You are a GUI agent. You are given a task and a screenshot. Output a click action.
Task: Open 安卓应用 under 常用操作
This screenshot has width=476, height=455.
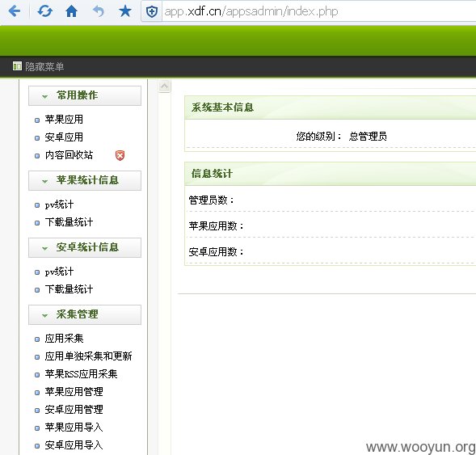pyautogui.click(x=64, y=137)
